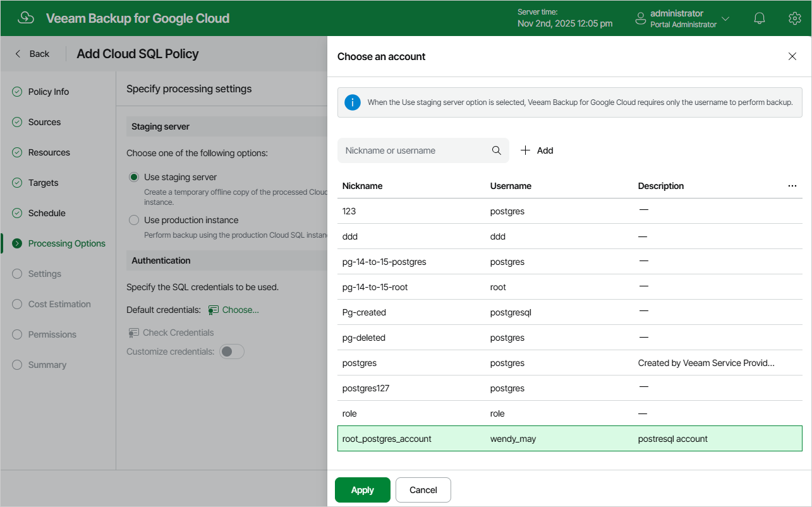Click the search magnifier icon
Screen dimensions: 812x507
click(x=497, y=150)
